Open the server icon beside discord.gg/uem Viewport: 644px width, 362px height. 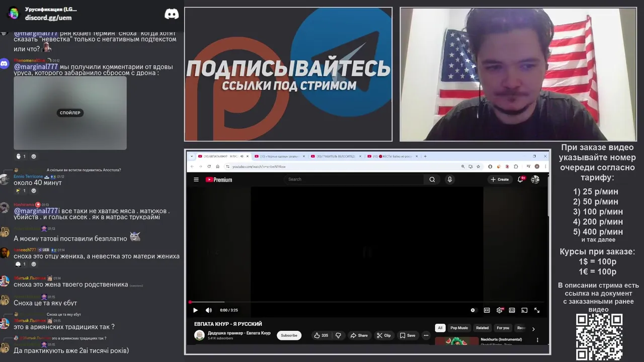tap(14, 14)
